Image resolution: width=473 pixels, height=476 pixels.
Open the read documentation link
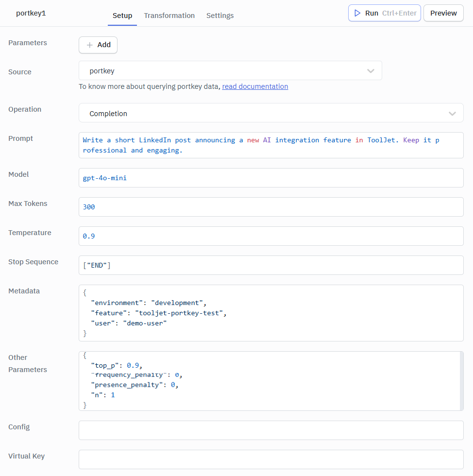(255, 86)
